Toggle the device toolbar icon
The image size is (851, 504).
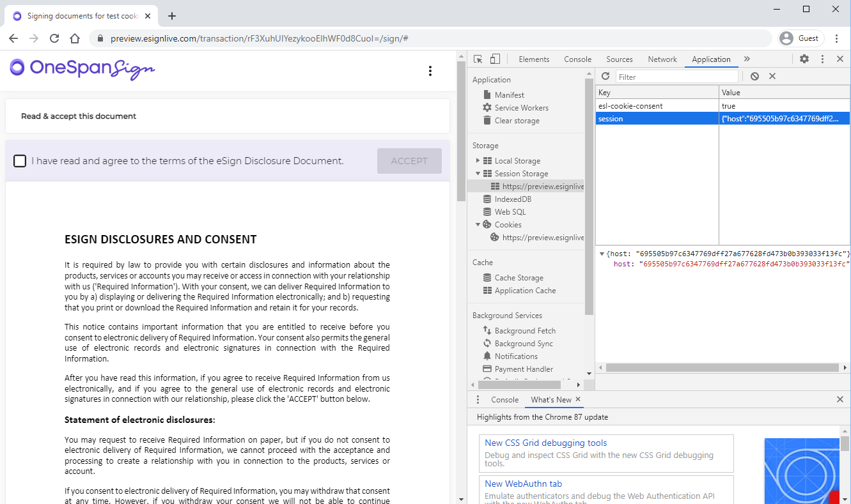pos(495,59)
